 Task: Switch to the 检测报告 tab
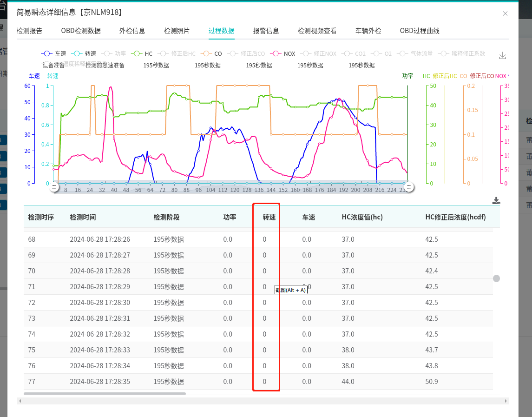click(29, 31)
